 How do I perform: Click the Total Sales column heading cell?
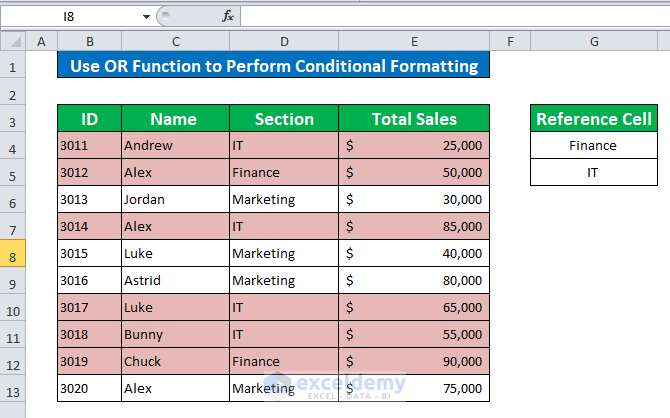click(x=414, y=119)
